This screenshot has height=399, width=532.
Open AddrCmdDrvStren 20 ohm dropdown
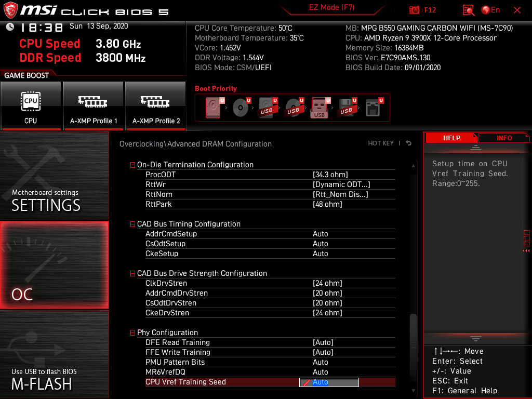coord(327,293)
